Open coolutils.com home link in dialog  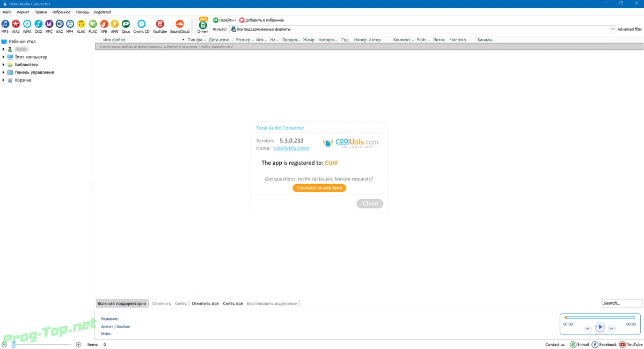[x=291, y=148]
